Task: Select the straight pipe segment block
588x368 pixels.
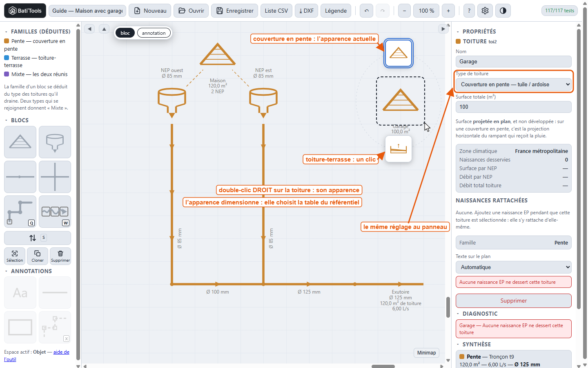Action: [x=20, y=177]
